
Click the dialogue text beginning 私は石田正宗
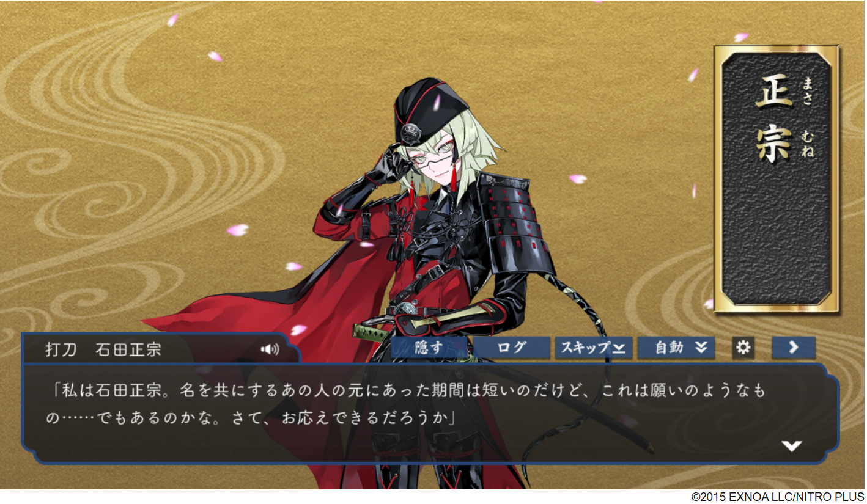coord(408,404)
